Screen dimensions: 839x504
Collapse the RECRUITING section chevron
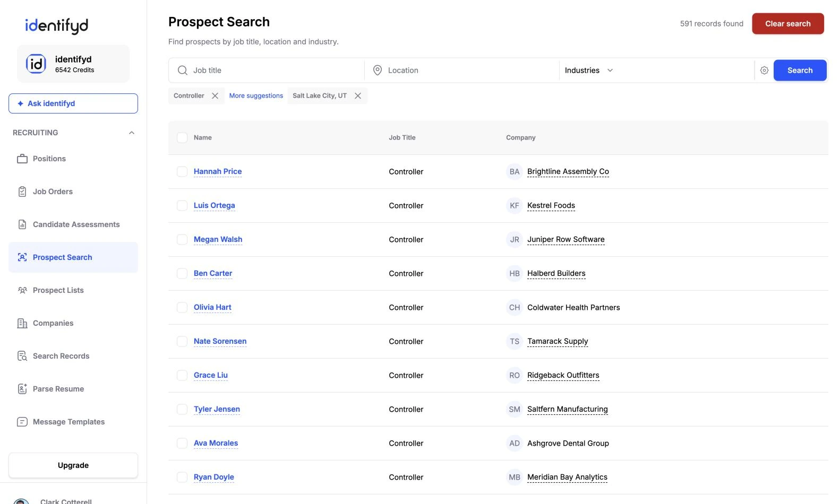[x=132, y=133]
